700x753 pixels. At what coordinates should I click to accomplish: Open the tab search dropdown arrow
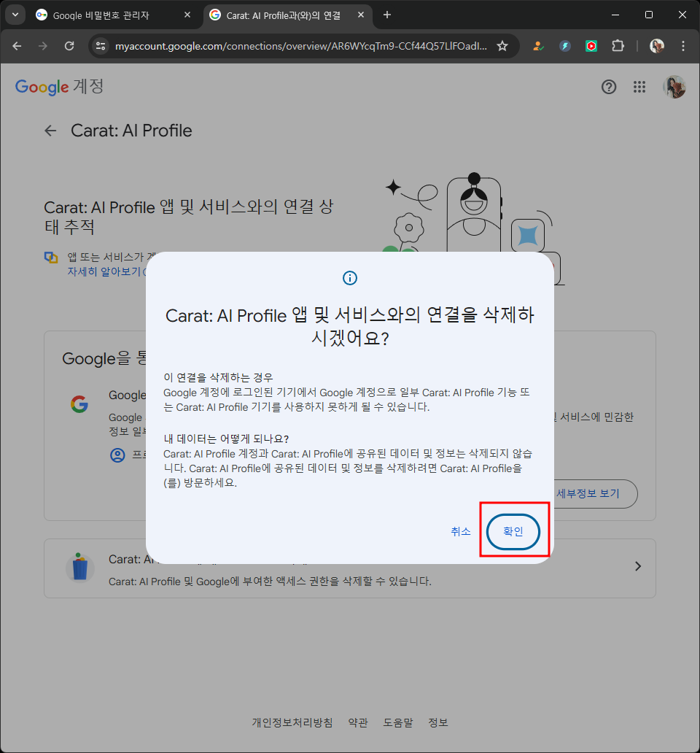(15, 15)
